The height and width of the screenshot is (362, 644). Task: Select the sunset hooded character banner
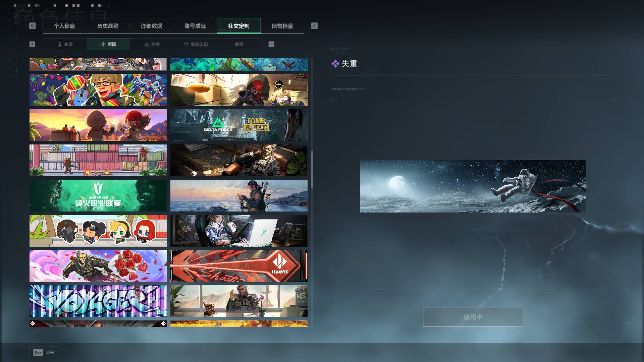click(98, 125)
